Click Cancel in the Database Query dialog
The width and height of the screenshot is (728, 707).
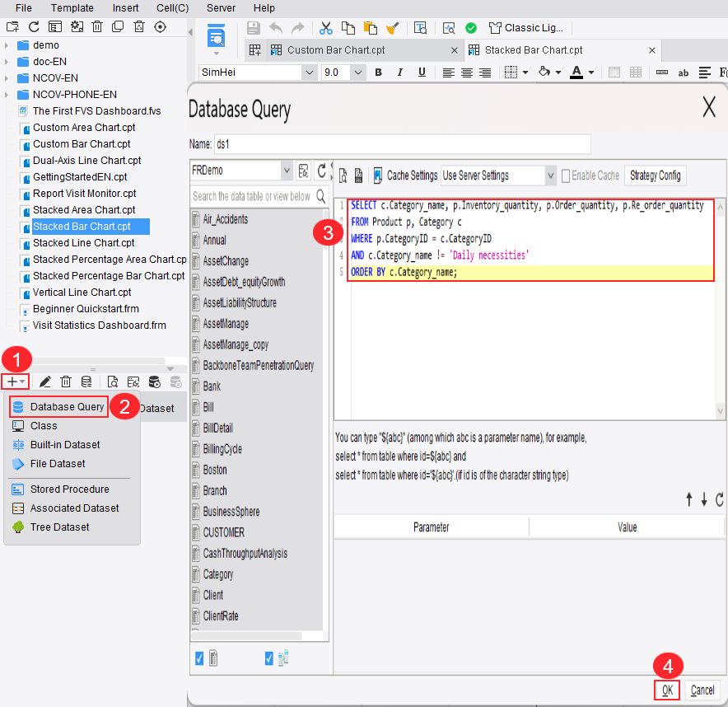[702, 691]
